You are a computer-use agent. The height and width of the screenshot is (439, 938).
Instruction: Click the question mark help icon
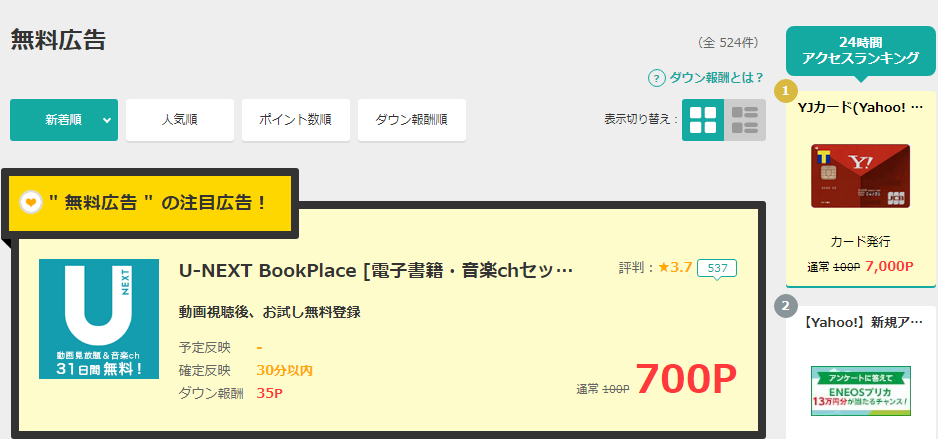tap(657, 78)
